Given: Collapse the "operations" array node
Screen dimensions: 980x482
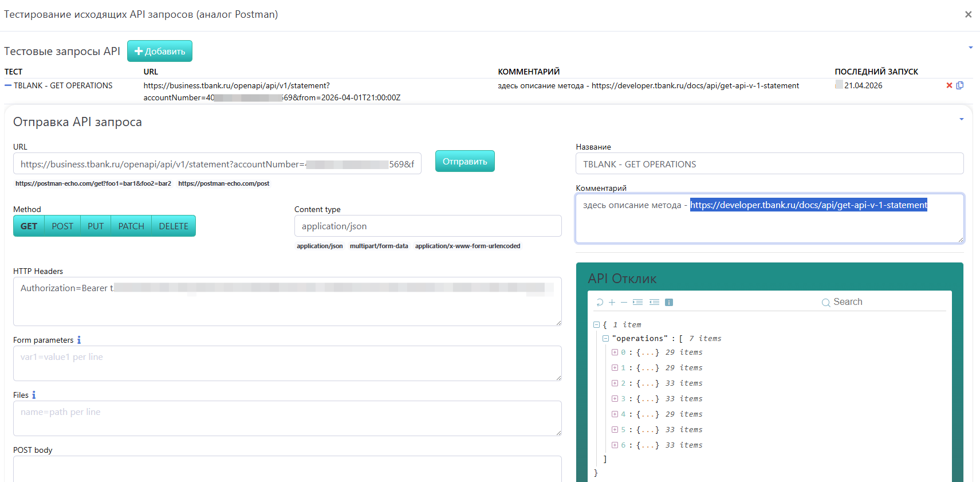Looking at the screenshot, I should click(x=605, y=339).
